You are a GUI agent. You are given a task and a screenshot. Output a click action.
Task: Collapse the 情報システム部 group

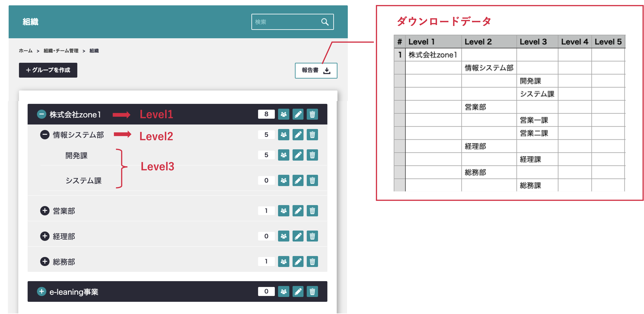click(x=45, y=135)
